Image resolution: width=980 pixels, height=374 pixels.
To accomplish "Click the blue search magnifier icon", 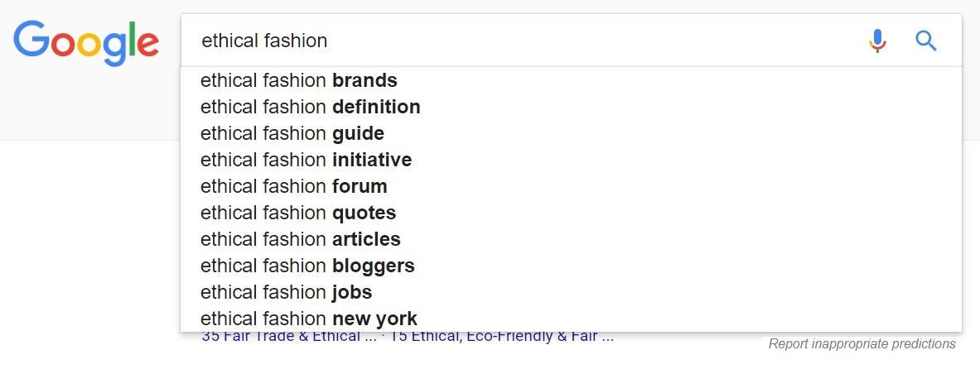I will coord(925,41).
